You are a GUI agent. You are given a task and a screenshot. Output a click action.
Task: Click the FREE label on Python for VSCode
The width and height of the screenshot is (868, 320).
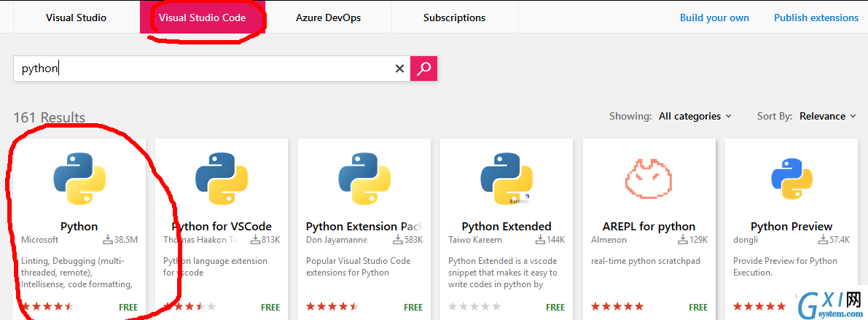coord(270,307)
